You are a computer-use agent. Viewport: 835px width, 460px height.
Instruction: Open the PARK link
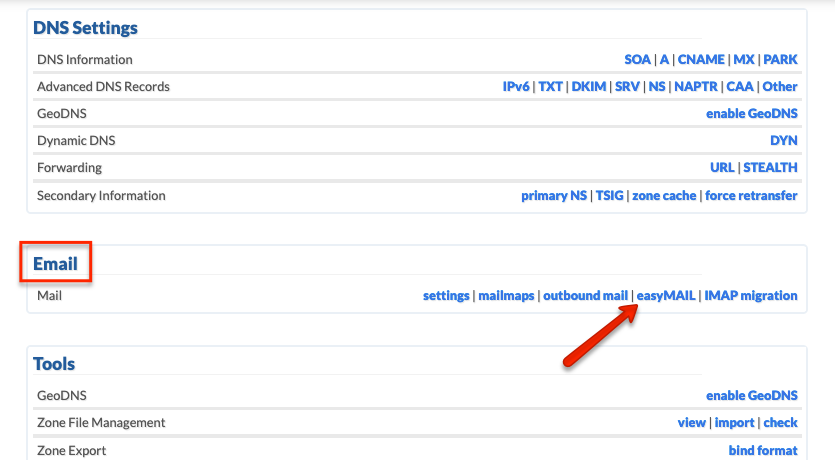coord(780,59)
